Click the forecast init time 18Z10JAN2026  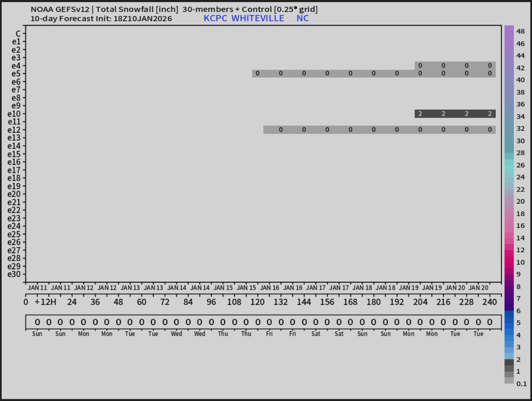[x=143, y=19]
